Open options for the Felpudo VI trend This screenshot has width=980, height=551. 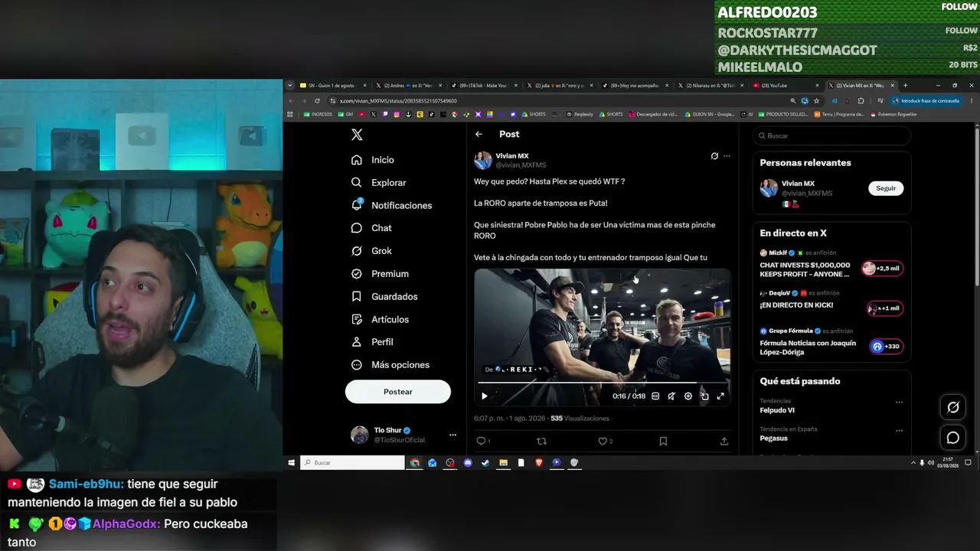click(899, 402)
